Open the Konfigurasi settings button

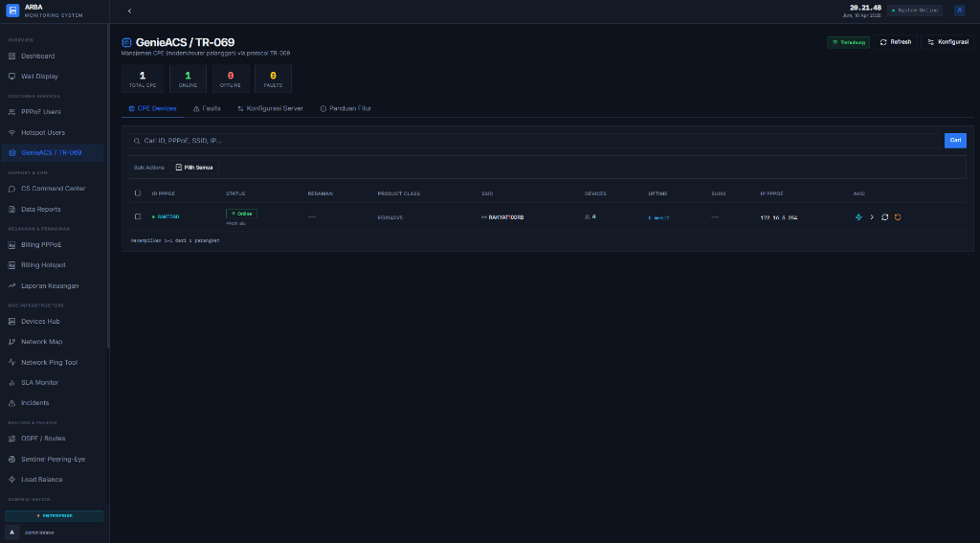click(x=947, y=42)
